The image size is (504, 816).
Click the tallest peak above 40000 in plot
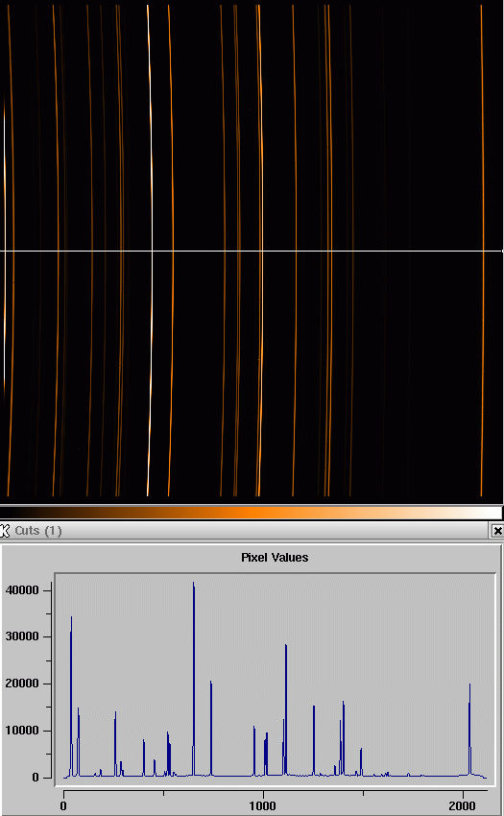coord(194,584)
